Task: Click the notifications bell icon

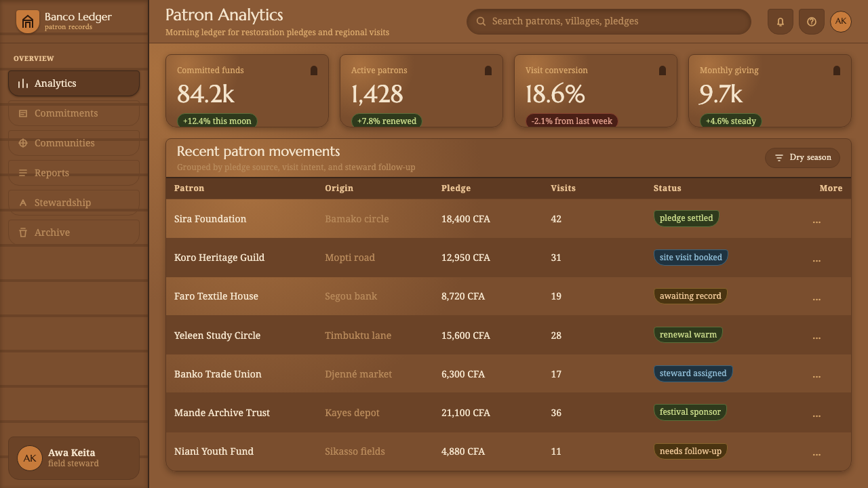Action: point(780,22)
